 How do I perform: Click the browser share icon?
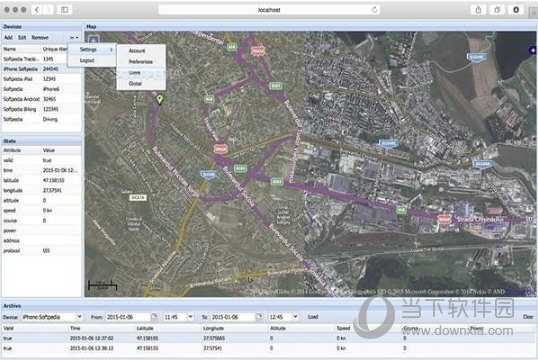click(x=478, y=10)
